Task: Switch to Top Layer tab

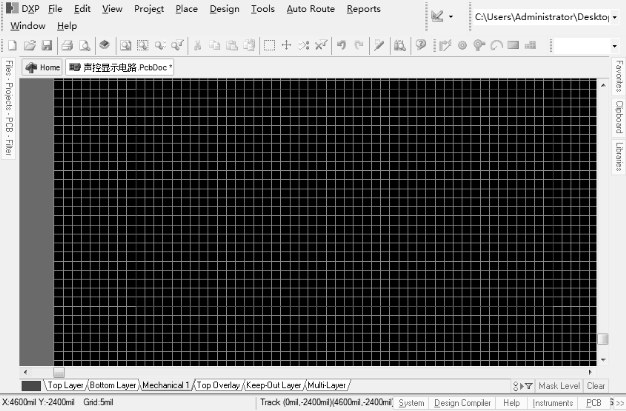Action: (65, 385)
